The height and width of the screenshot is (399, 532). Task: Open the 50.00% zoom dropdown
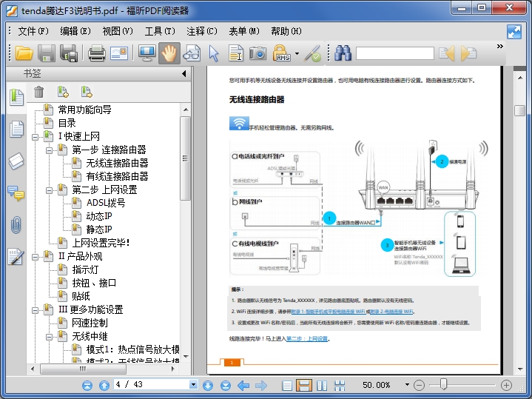click(x=407, y=384)
